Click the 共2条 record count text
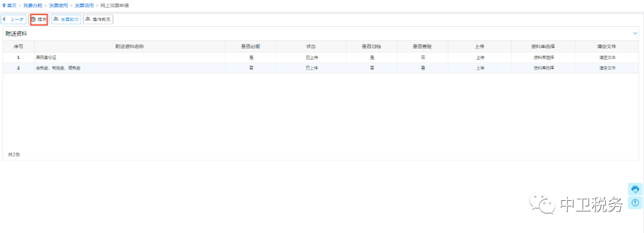 tap(14, 155)
